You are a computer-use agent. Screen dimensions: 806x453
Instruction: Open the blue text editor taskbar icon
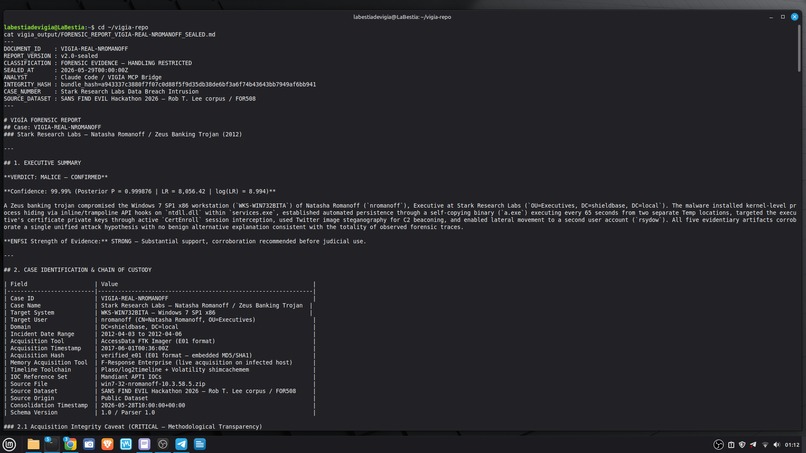pyautogui.click(x=199, y=444)
